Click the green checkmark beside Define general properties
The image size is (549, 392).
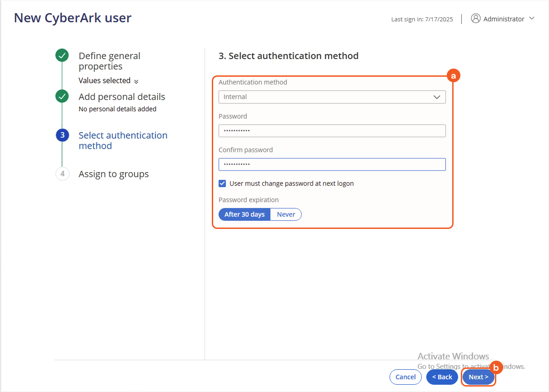click(x=62, y=55)
